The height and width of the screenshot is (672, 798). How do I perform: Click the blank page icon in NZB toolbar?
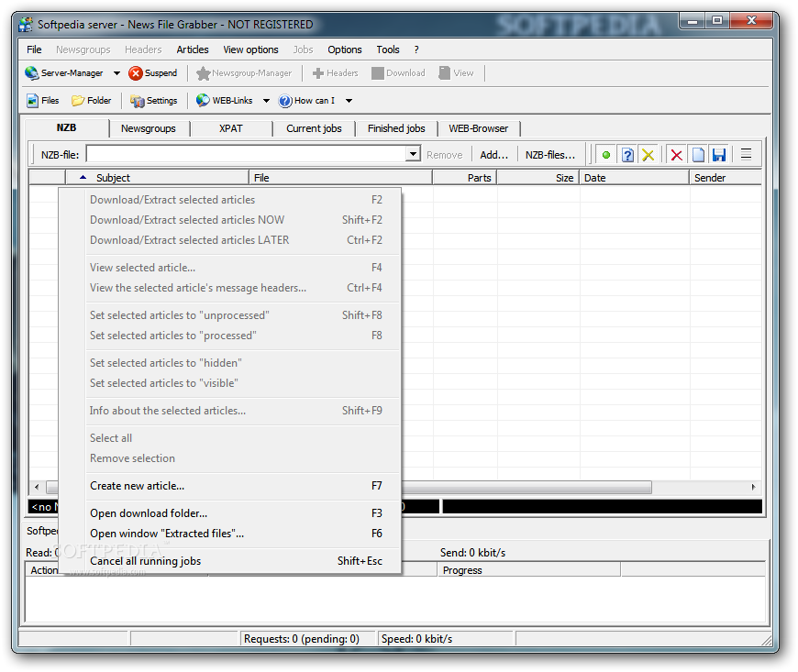coord(698,155)
